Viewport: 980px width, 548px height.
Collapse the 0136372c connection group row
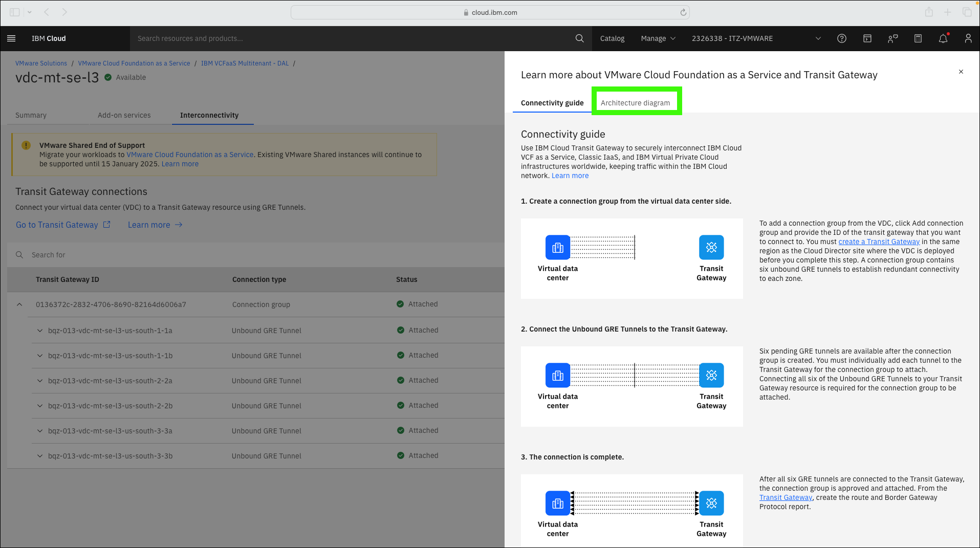[19, 304]
